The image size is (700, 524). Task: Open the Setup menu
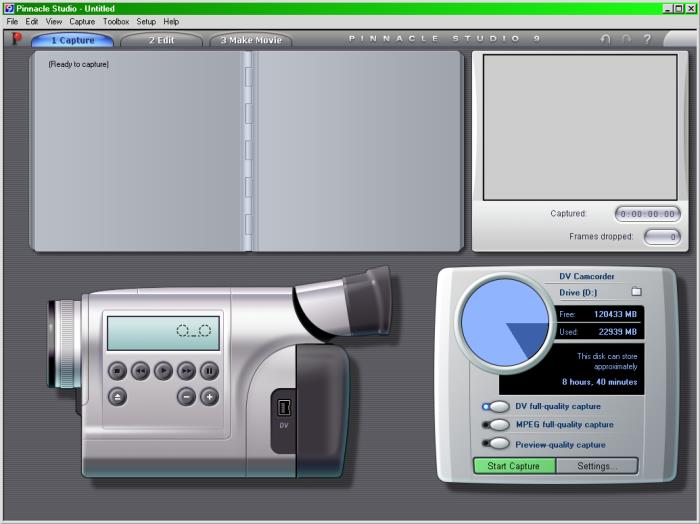pyautogui.click(x=146, y=21)
